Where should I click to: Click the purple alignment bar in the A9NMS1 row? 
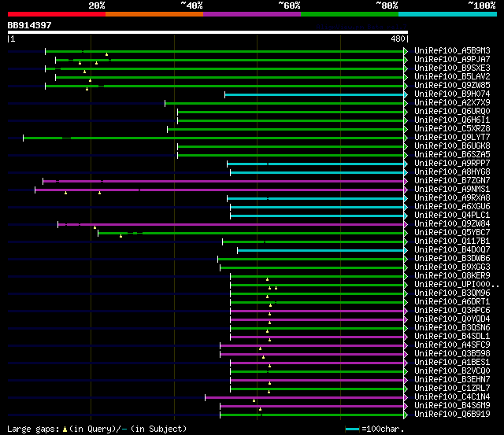219,190
